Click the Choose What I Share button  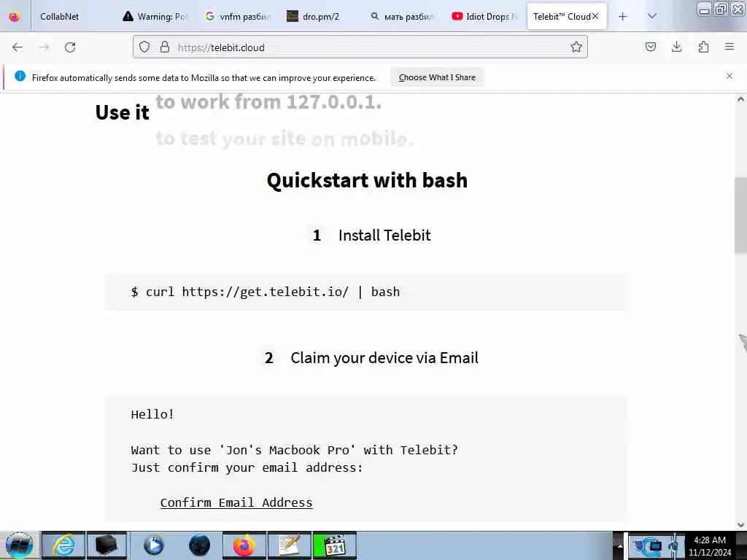coord(437,77)
